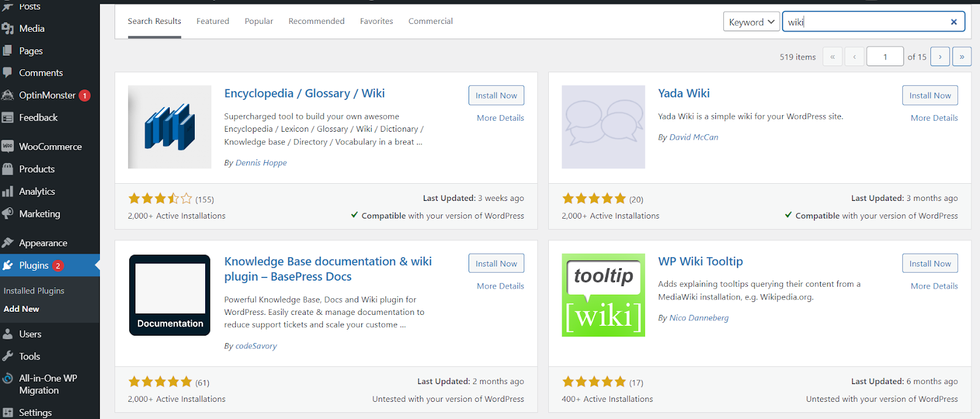Screen dimensions: 980x419
Task: Switch to the Recommended tab
Action: [x=317, y=21]
